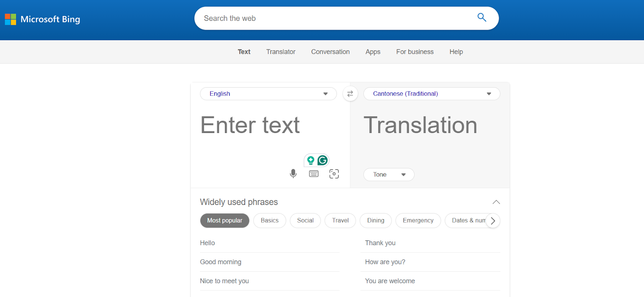
Task: Click the green Grammarly G icon
Action: click(x=322, y=160)
